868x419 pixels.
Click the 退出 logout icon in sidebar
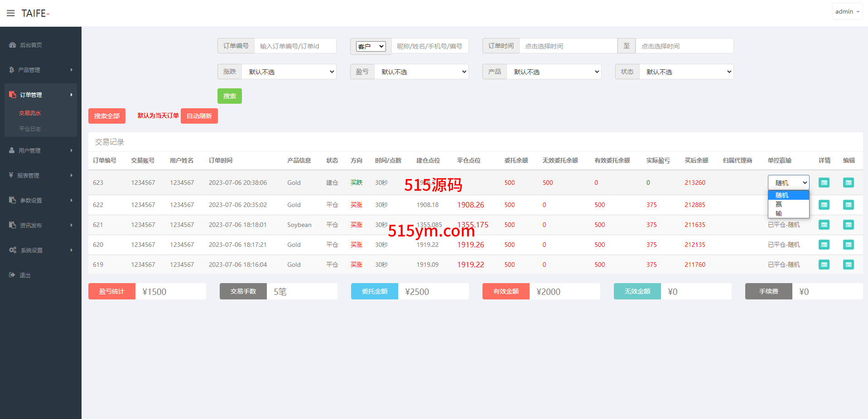(12, 275)
